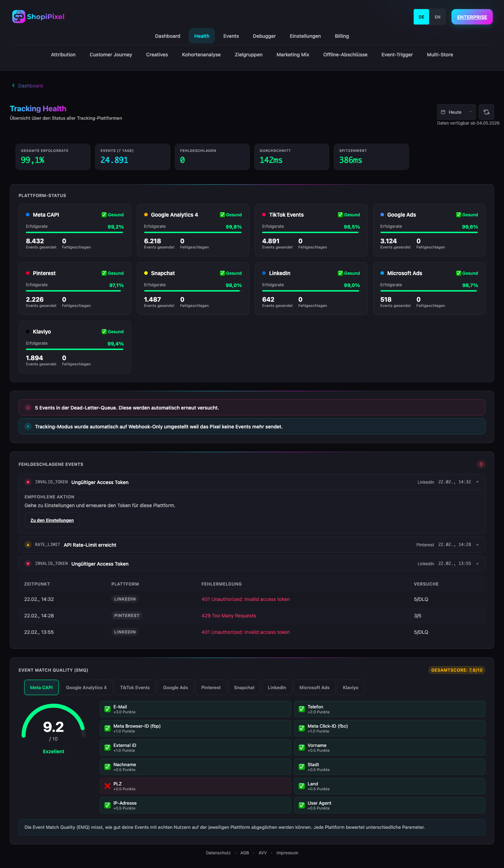Switch language toggle to EN
Image resolution: width=504 pixels, height=868 pixels.
[437, 17]
